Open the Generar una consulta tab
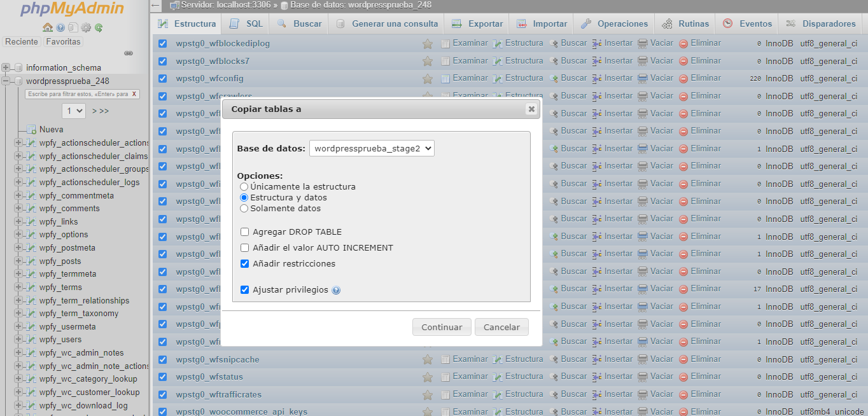868x416 pixels. [x=386, y=24]
